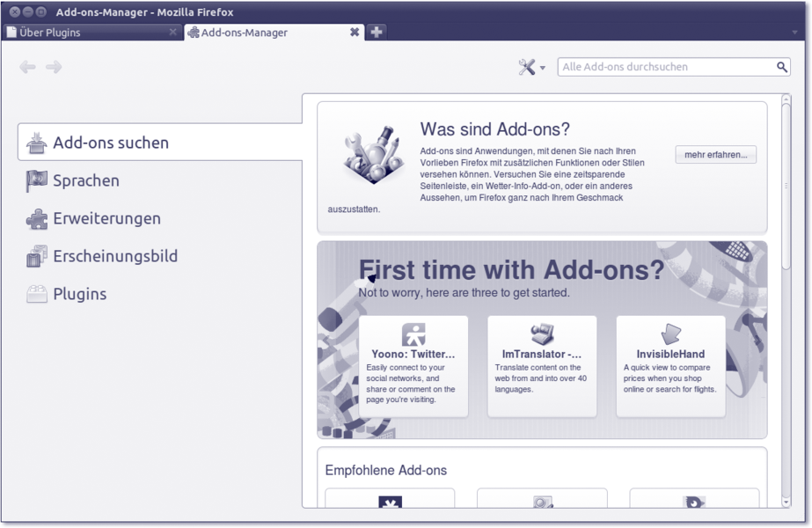Open the InvisibleHand add-on card
This screenshot has height=528, width=812.
pos(670,366)
